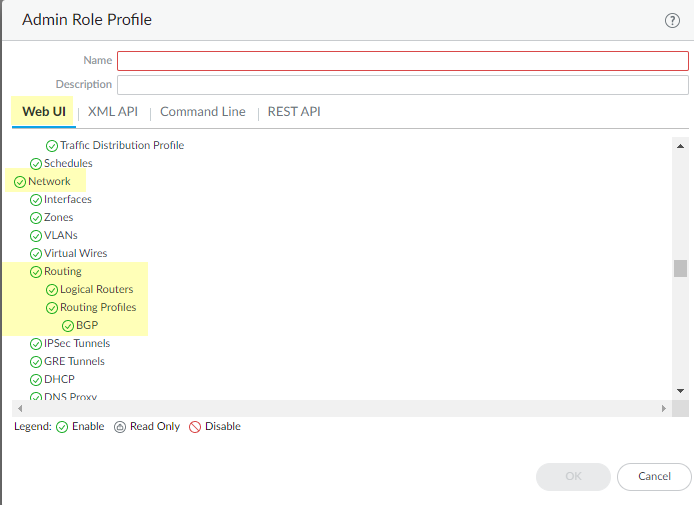Toggle the Interfaces enable icon

coord(36,200)
